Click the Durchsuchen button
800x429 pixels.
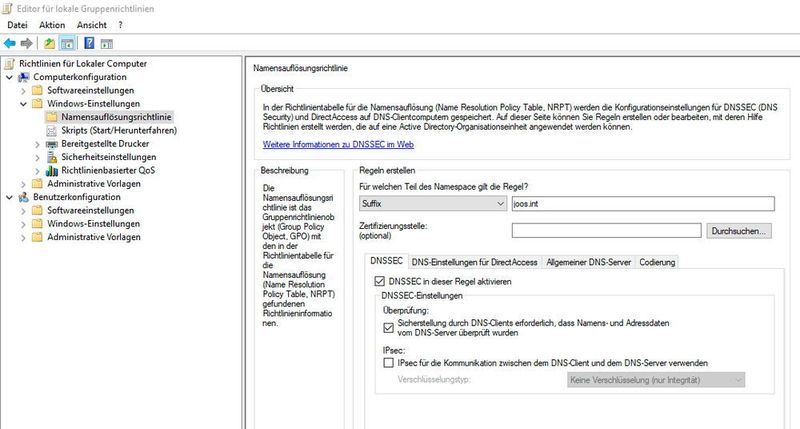tap(739, 231)
